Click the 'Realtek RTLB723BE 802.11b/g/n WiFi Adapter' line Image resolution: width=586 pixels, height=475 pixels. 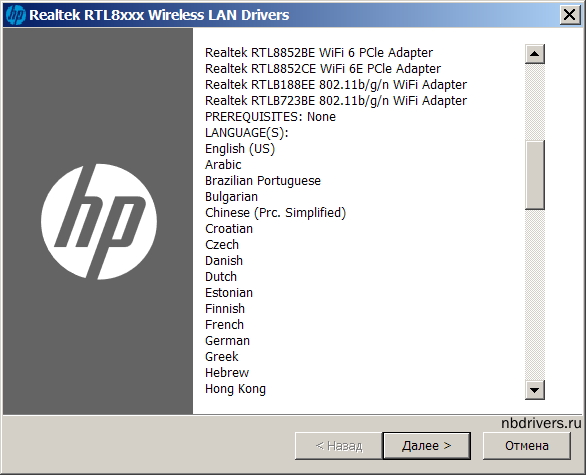point(336,101)
